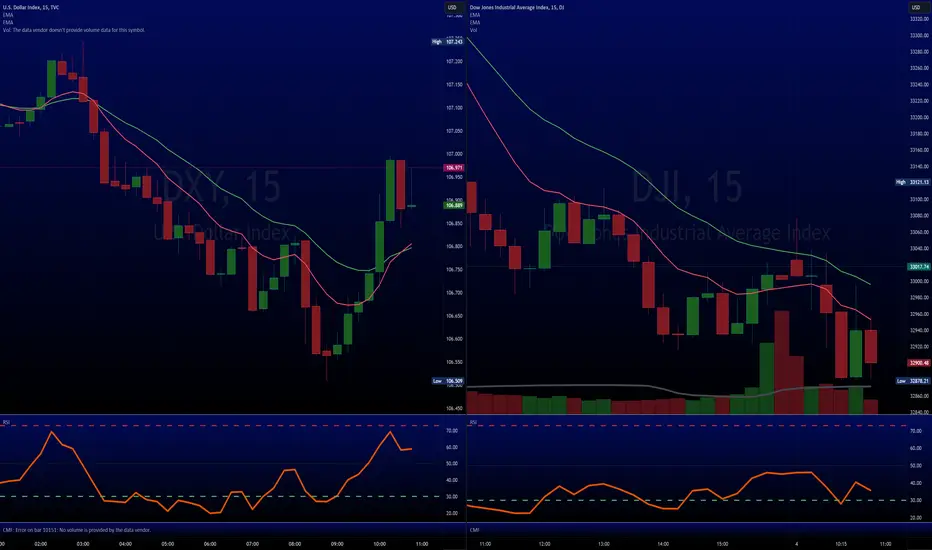Screen dimensions: 932x550
Task: Open the USD currency selector on DJI chart
Action: (916, 7)
